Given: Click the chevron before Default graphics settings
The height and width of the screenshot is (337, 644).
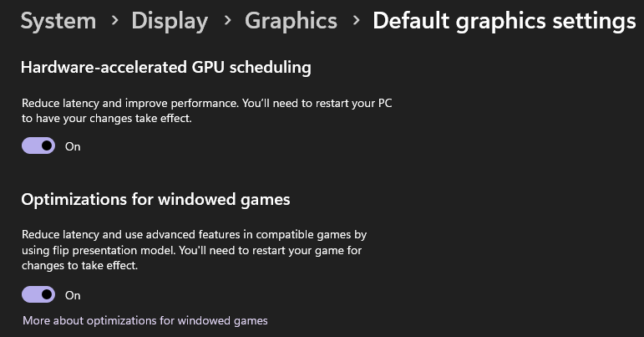Looking at the screenshot, I should click(356, 20).
